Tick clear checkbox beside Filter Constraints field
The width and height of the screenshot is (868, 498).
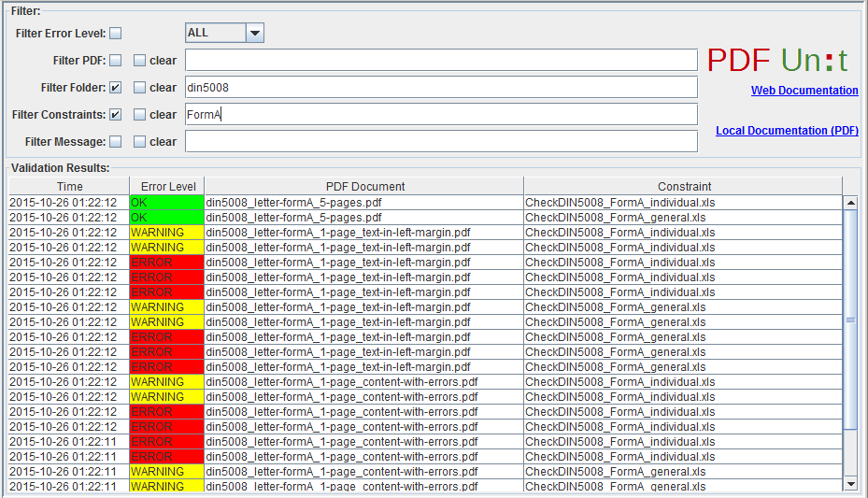139,115
